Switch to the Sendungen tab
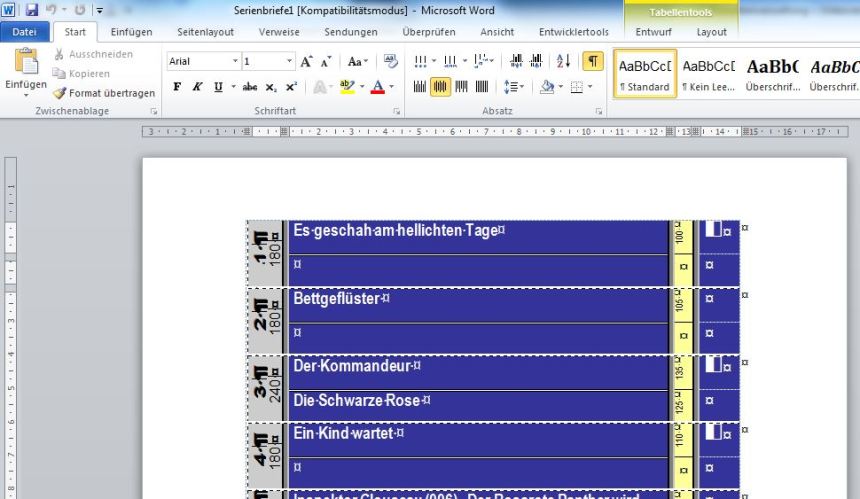This screenshot has height=499, width=860. coord(351,32)
